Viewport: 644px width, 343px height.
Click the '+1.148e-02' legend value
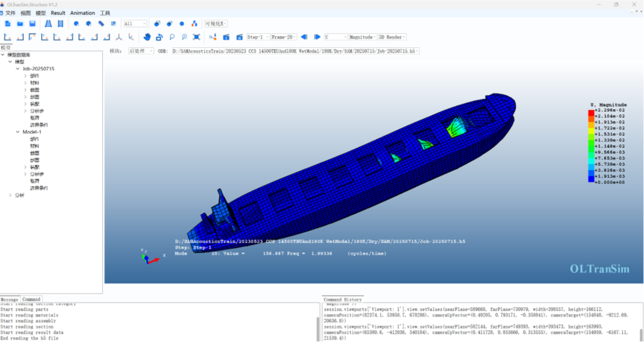coord(610,146)
